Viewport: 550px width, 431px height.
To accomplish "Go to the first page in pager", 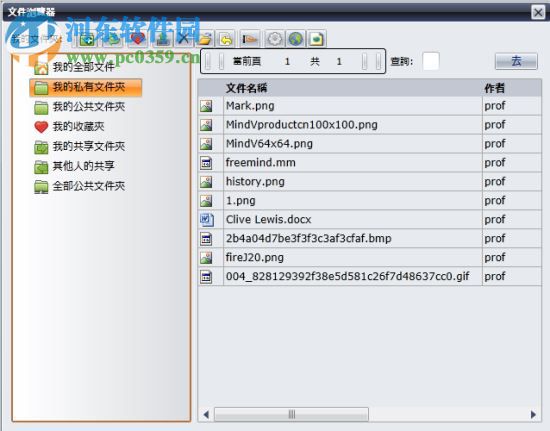I will click(x=208, y=61).
